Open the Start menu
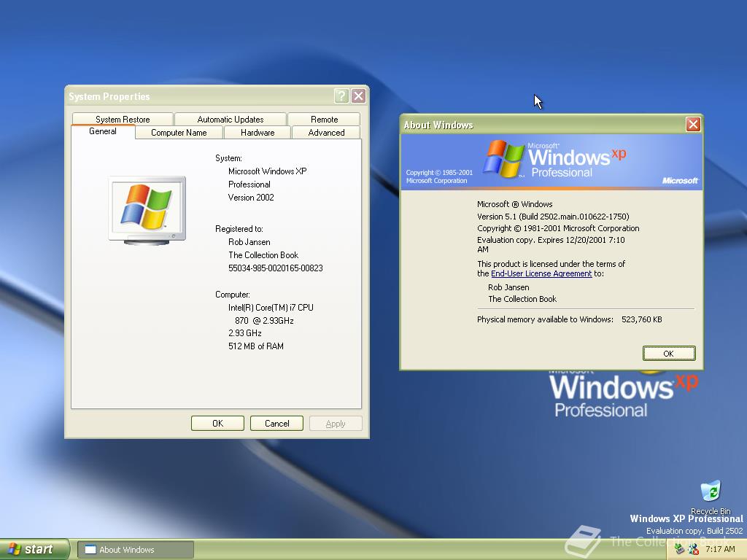 (34, 549)
